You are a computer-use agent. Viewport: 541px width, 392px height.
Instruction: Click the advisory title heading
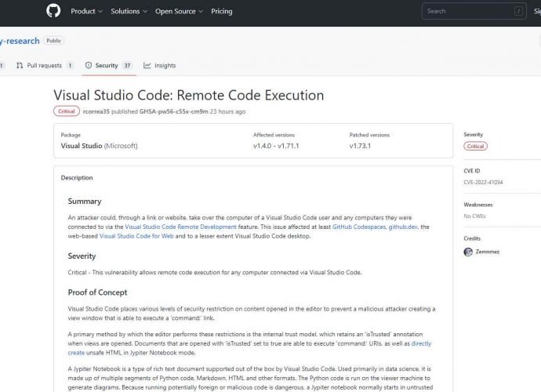[189, 95]
